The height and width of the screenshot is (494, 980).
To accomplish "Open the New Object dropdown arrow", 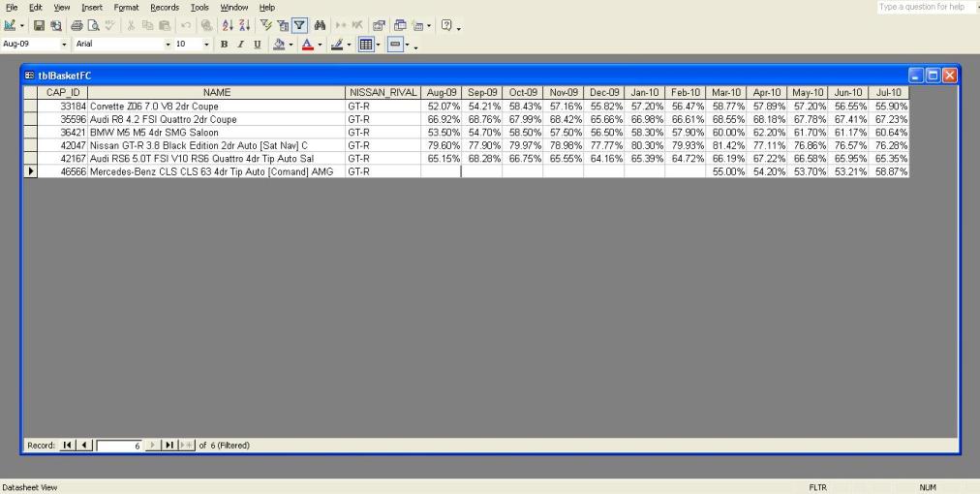I will pos(429,26).
